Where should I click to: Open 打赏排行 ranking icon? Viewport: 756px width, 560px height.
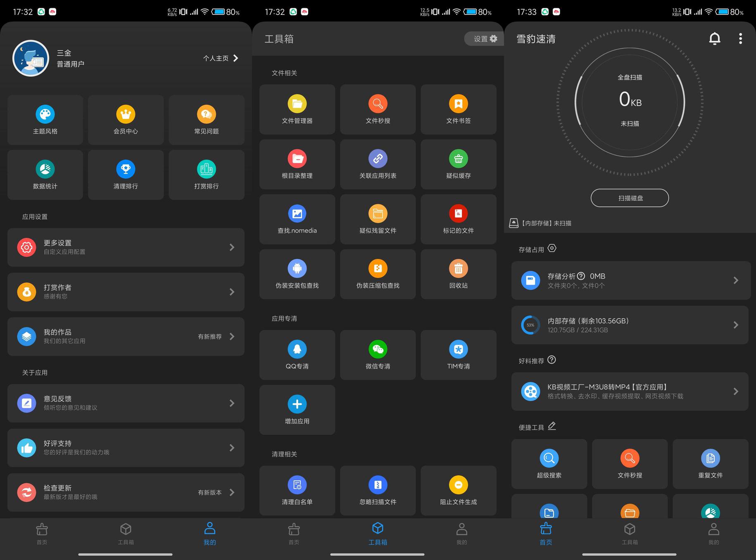point(206,169)
